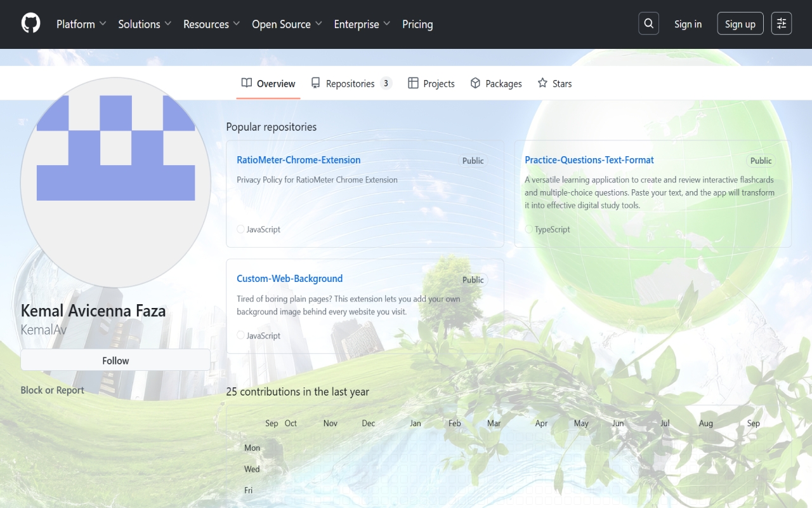This screenshot has height=508, width=812.
Task: Open the RatioMeter-Chrome-Extension repository
Action: 298,159
